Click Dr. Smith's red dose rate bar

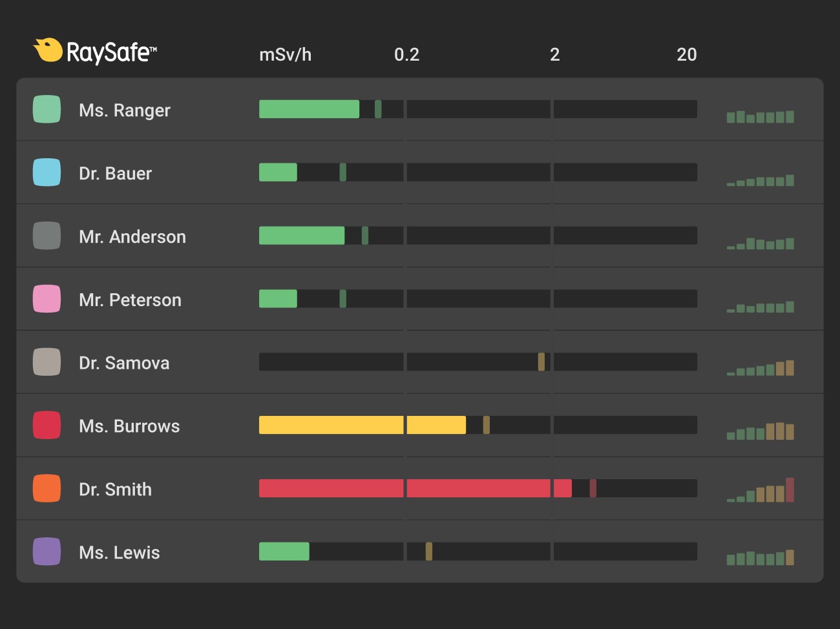point(415,488)
